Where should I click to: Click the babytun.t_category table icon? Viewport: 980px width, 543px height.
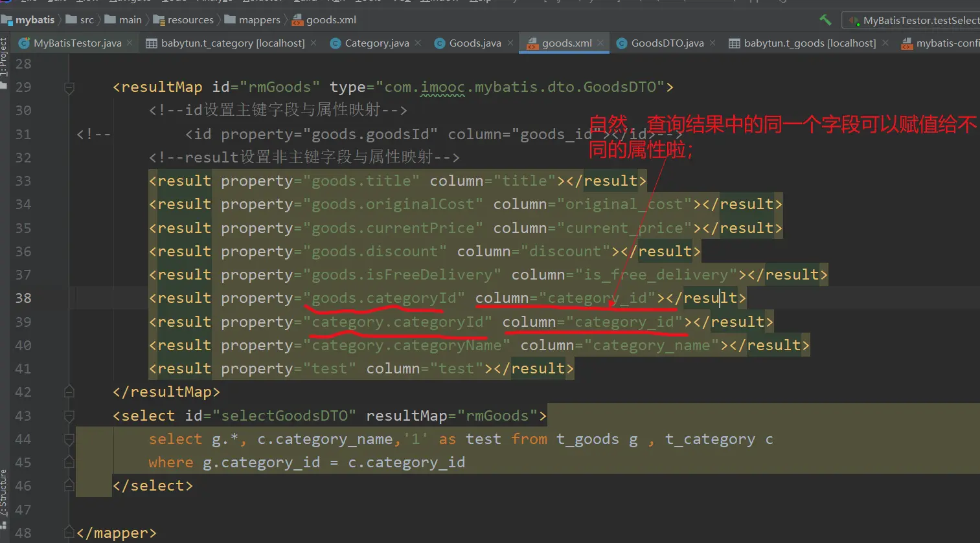pos(152,43)
